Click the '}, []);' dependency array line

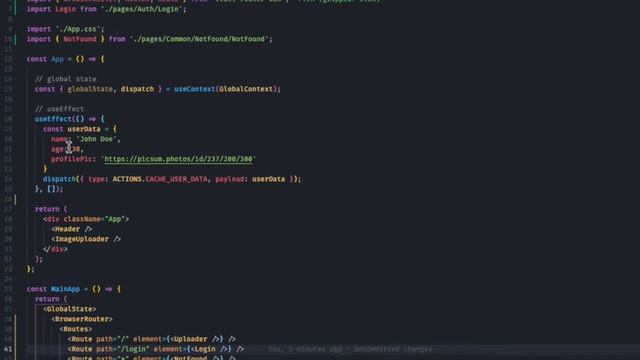[x=49, y=189]
